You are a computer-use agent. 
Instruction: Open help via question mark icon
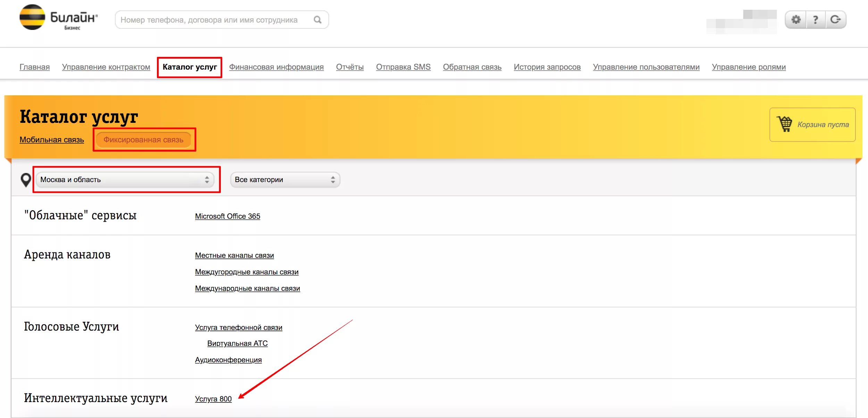[x=816, y=19]
